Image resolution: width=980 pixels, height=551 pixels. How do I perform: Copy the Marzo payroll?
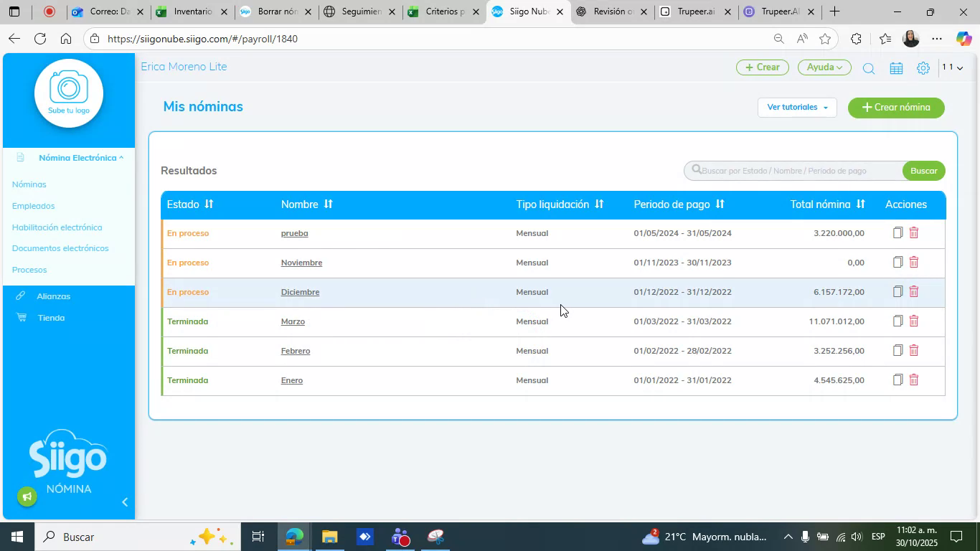point(897,321)
